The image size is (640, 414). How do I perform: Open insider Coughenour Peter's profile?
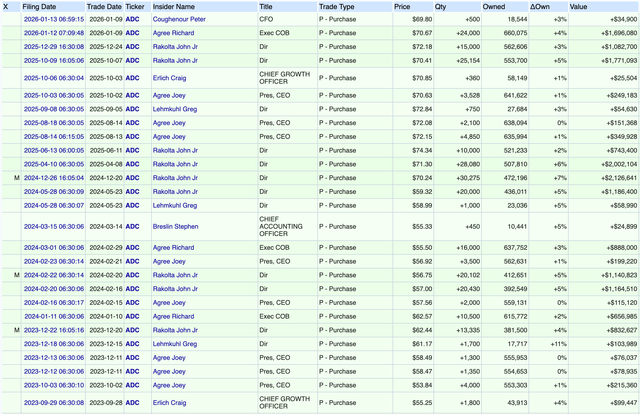pos(179,19)
